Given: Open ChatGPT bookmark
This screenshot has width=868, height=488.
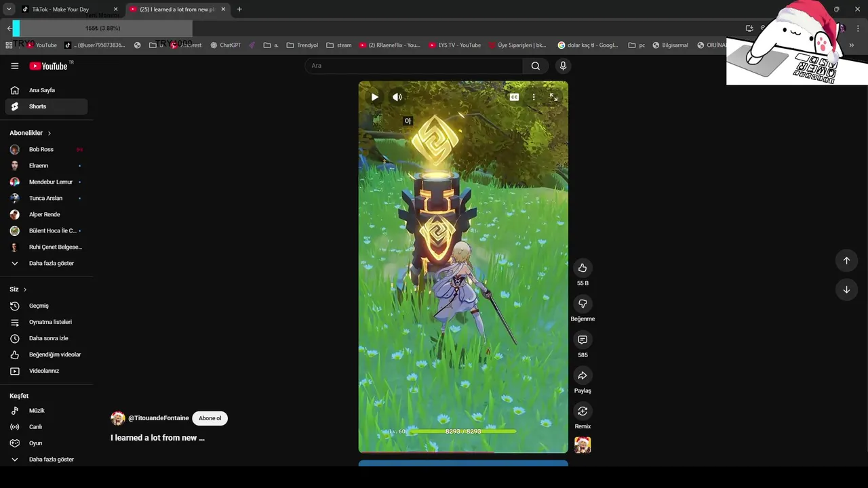Looking at the screenshot, I should 226,45.
